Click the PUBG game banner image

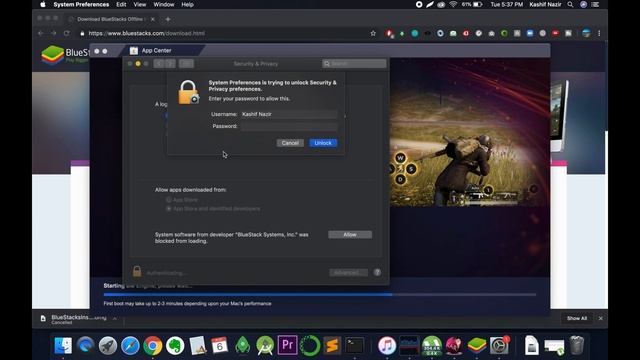(469, 133)
